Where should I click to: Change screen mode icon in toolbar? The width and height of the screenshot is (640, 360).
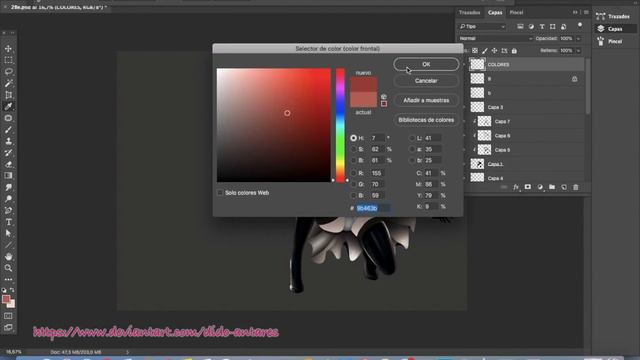pyautogui.click(x=8, y=327)
